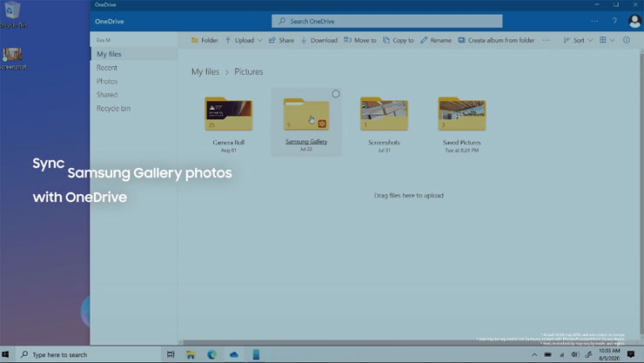Check battery status in tray
The width and height of the screenshot is (644, 363).
click(x=548, y=355)
